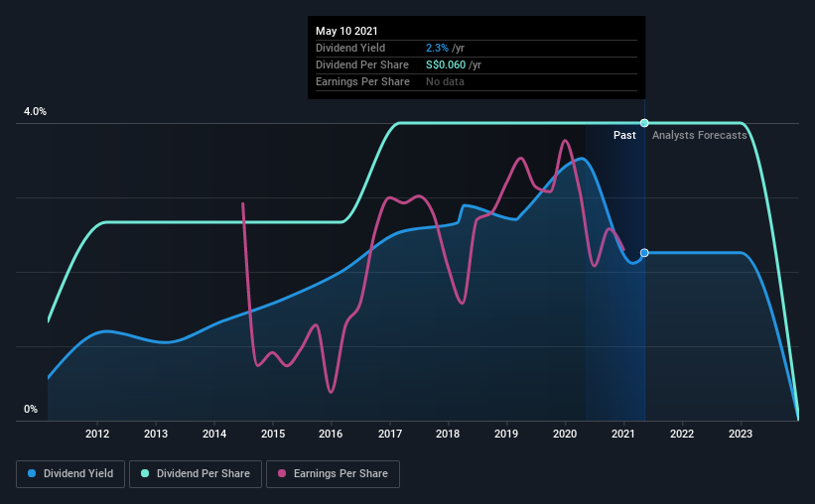The image size is (815, 504).
Task: Click the 4.0% y-axis label
Action: 35,112
